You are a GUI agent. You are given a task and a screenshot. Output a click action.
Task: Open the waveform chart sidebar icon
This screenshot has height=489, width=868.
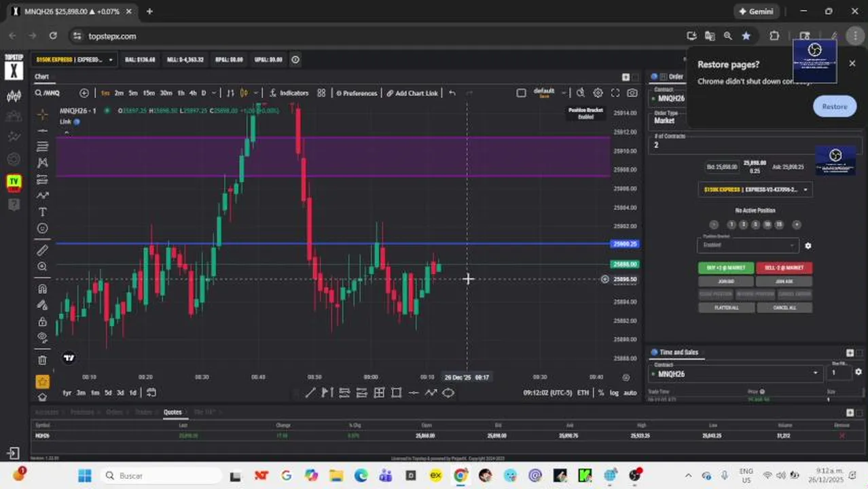tap(14, 96)
